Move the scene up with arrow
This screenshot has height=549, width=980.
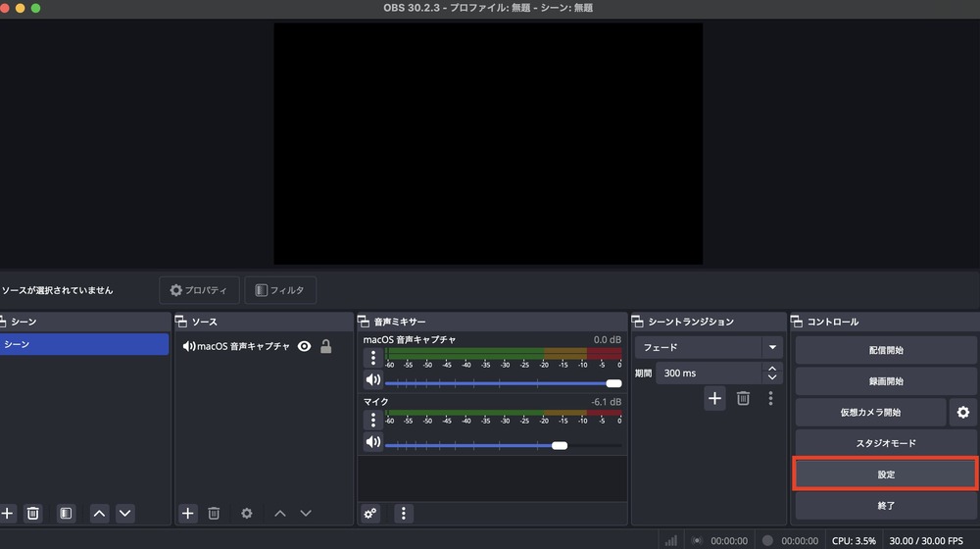pos(99,514)
